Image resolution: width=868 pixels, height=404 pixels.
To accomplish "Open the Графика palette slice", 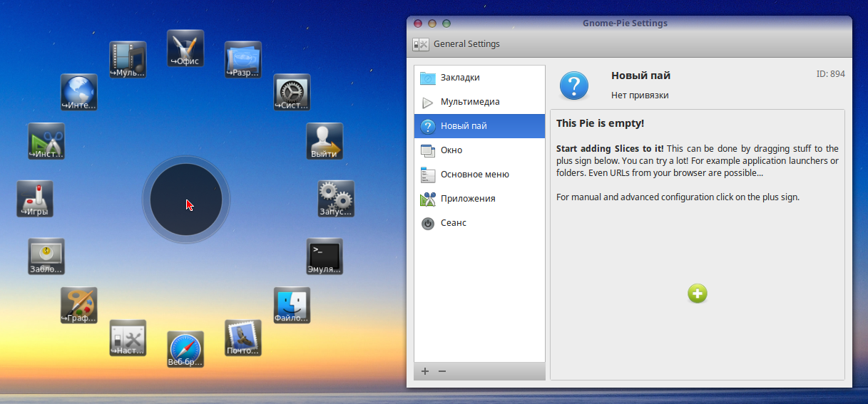I will point(79,306).
